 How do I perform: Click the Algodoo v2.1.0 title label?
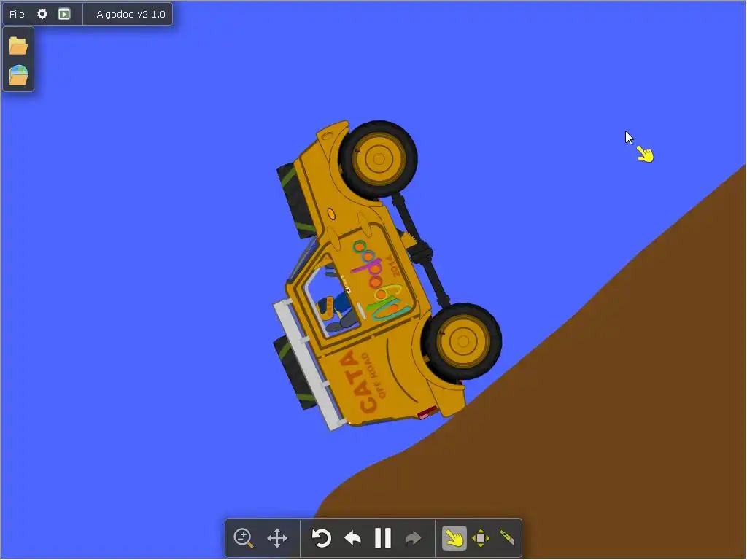coord(131,14)
